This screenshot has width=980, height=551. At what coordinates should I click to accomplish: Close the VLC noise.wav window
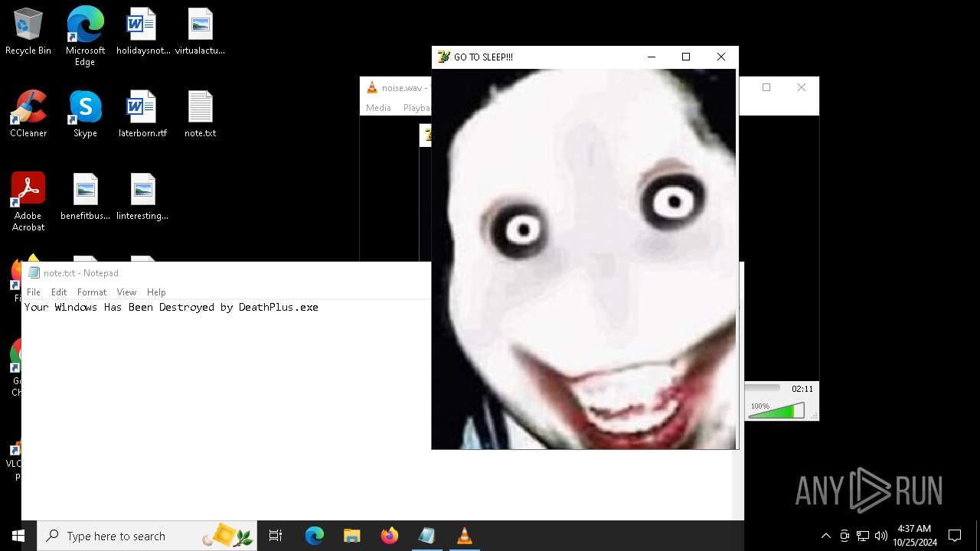(x=801, y=87)
